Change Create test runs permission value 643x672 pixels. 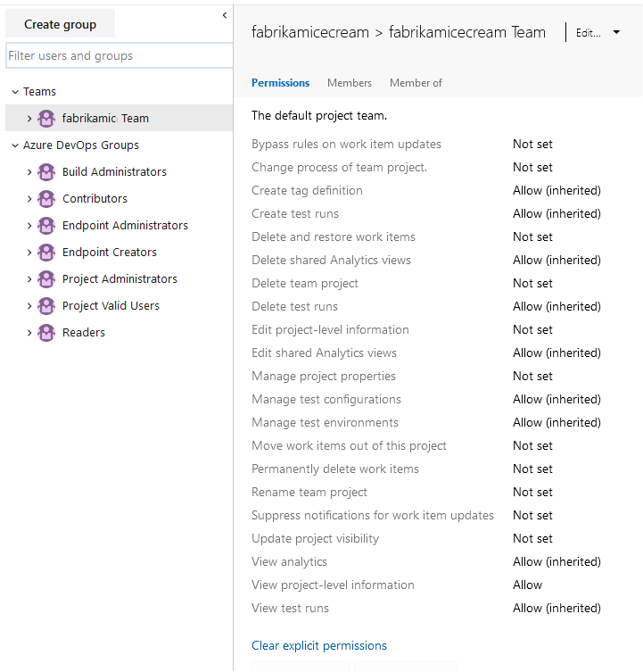[556, 213]
